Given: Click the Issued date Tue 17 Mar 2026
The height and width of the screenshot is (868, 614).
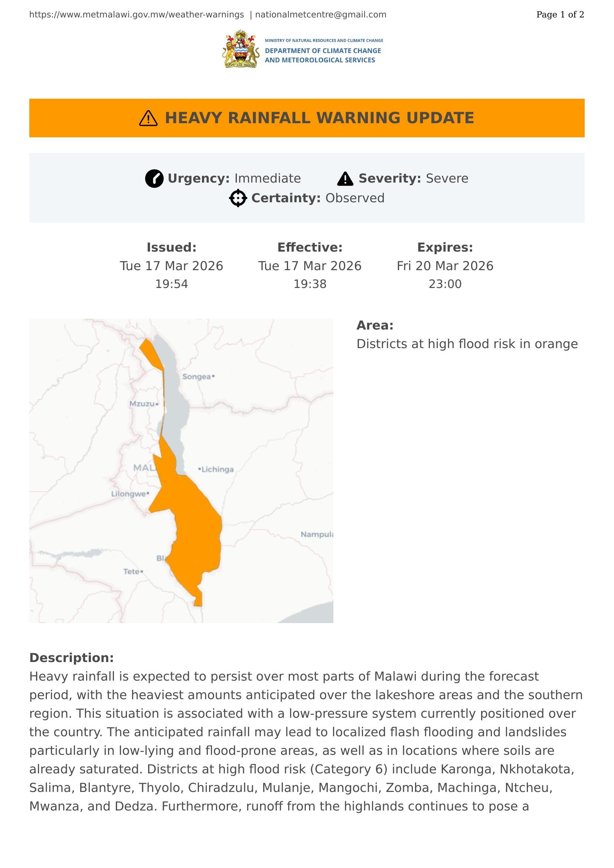Looking at the screenshot, I should tap(171, 266).
